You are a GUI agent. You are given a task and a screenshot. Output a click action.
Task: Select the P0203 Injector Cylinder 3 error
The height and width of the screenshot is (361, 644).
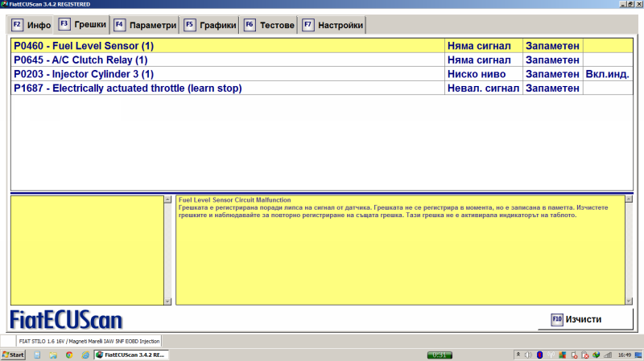pos(225,74)
